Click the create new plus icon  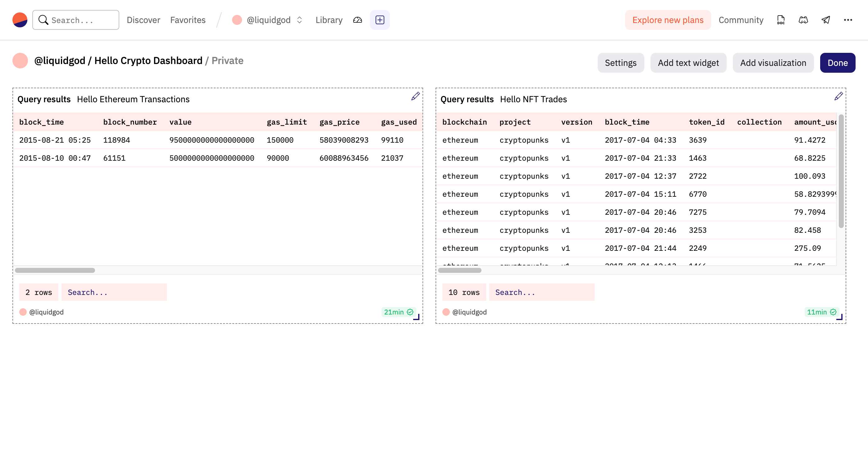click(379, 20)
